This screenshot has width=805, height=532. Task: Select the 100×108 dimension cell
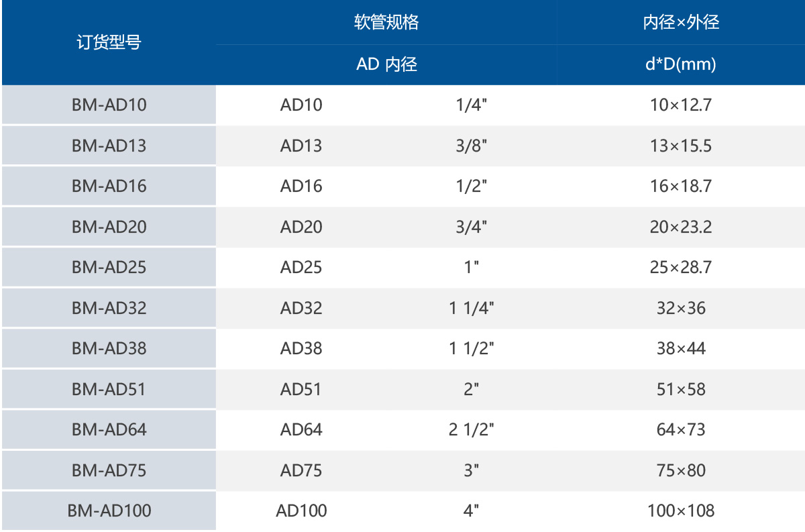point(681,511)
